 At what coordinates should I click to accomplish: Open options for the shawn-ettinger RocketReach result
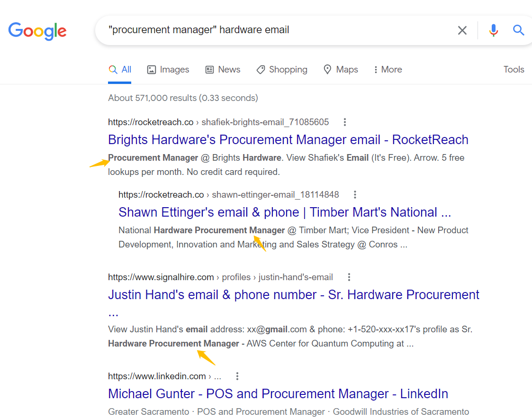tap(355, 194)
